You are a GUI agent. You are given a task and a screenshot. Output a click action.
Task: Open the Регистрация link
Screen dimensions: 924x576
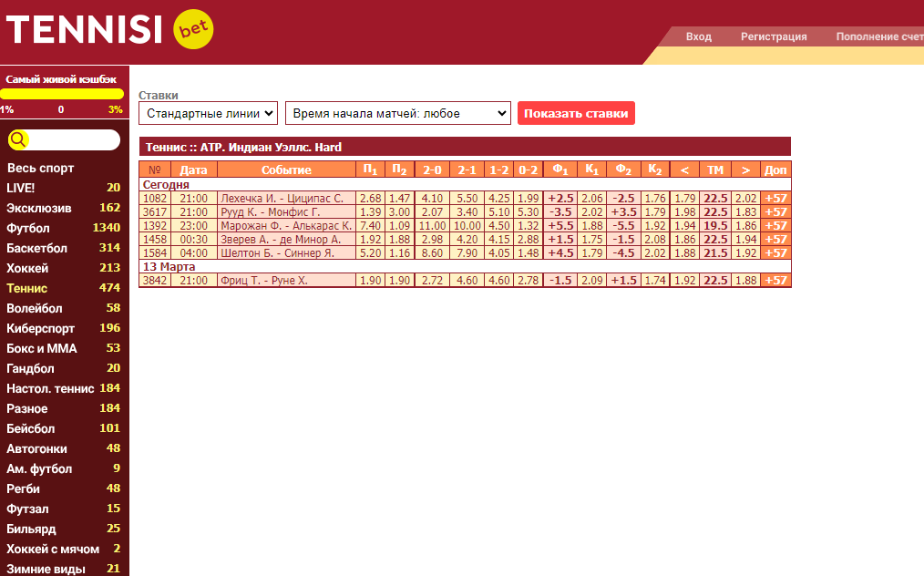point(774,36)
